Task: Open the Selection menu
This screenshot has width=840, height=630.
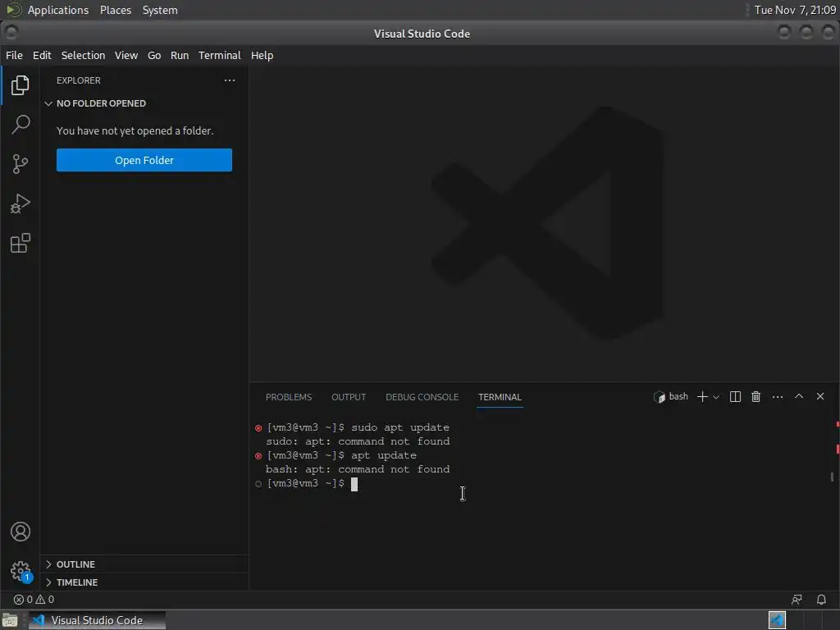Action: pos(83,55)
